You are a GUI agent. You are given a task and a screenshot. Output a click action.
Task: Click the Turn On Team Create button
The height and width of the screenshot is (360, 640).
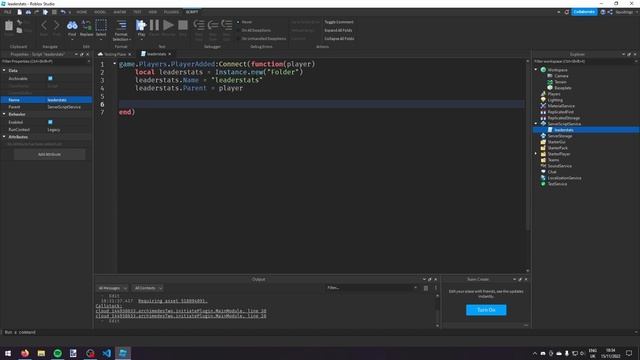tap(486, 310)
